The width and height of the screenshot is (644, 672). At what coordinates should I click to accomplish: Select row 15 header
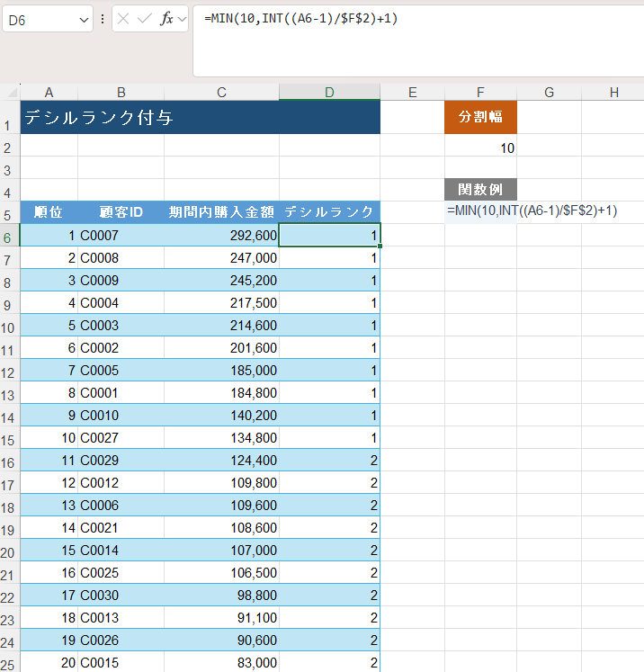(x=9, y=437)
